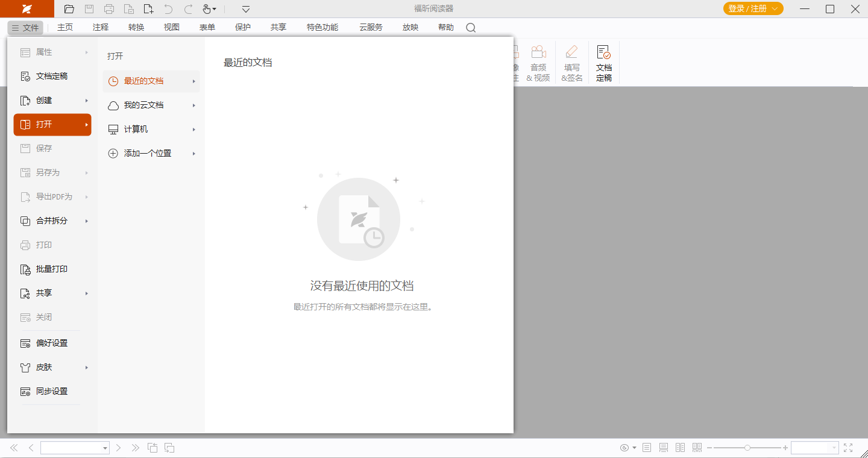Click the 文档定稿 button in the ribbon

(x=604, y=63)
